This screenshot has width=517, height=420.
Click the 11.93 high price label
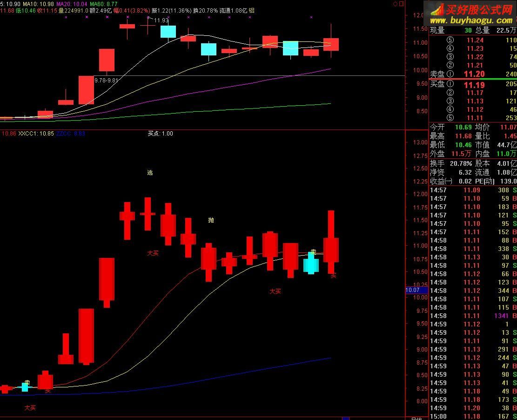coord(161,20)
